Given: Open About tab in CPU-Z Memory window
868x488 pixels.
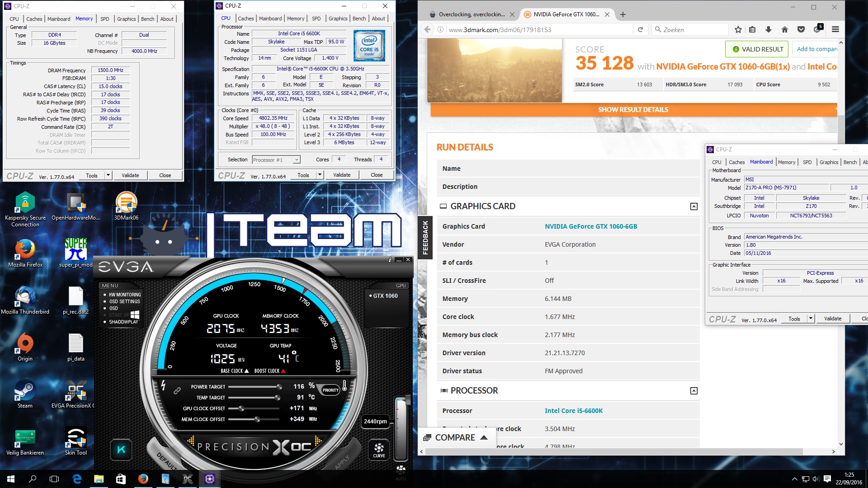Looking at the screenshot, I should coord(167,19).
